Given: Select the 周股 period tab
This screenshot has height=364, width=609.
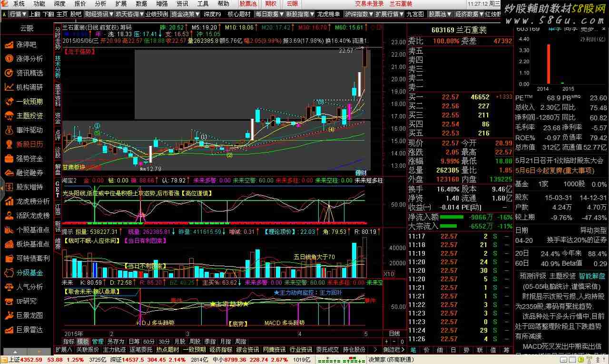Looking at the screenshot, I should (195, 342).
